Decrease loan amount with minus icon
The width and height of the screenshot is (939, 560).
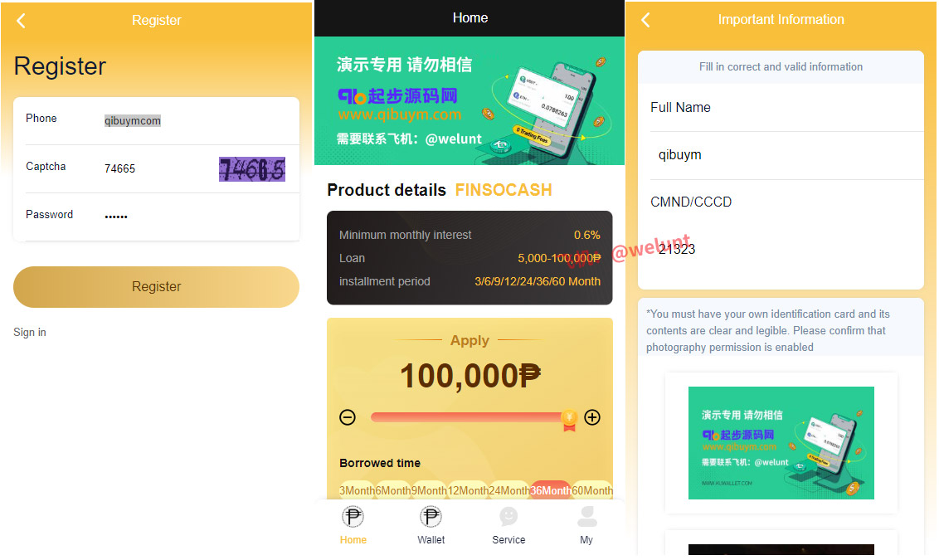pyautogui.click(x=348, y=417)
